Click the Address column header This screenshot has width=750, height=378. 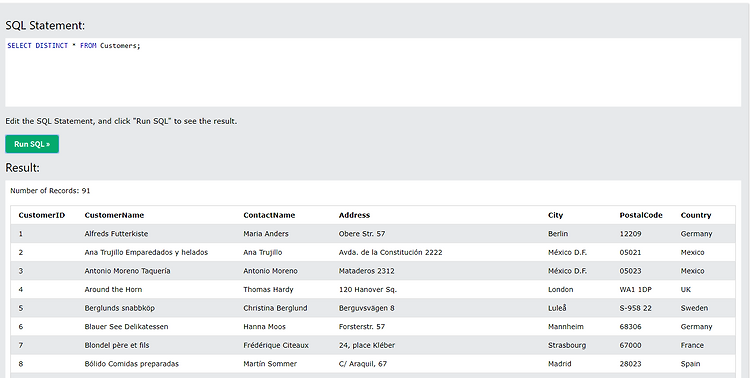354,215
